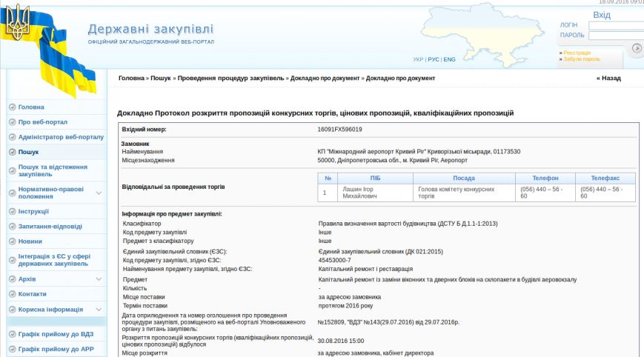The image size is (644, 357).
Task: Click the bullet icon beside Інтеграція з ЄС
Action: point(13,260)
